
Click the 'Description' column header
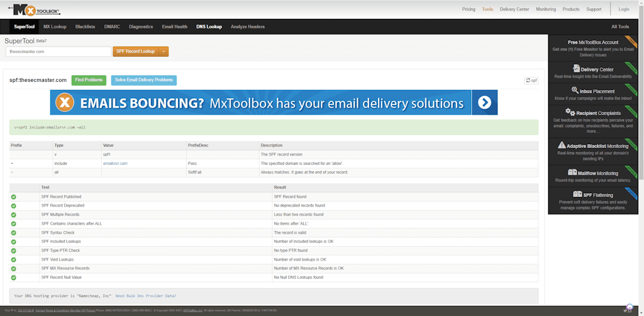[x=272, y=145]
